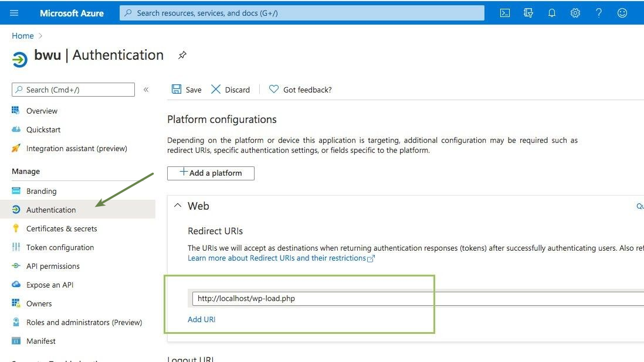This screenshot has width=644, height=362.
Task: Click the Roles and administrators icon
Action: point(16,322)
